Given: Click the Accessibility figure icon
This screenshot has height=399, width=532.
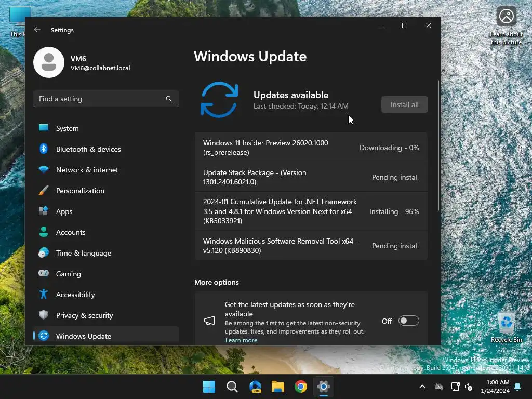Looking at the screenshot, I should point(44,294).
